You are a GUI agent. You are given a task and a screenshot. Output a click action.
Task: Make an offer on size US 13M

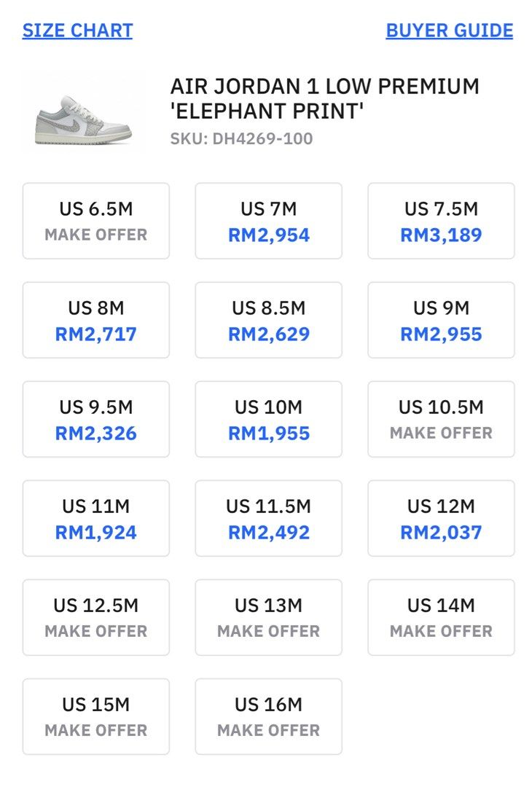pos(269,617)
